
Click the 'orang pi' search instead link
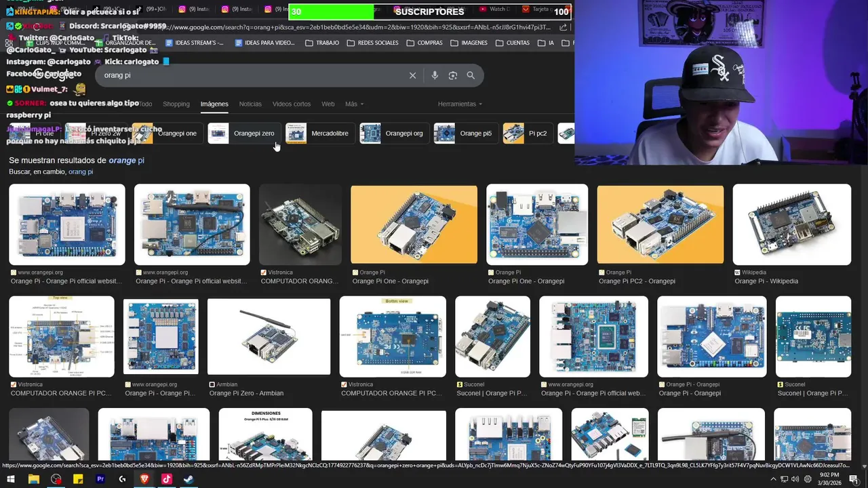tap(81, 171)
